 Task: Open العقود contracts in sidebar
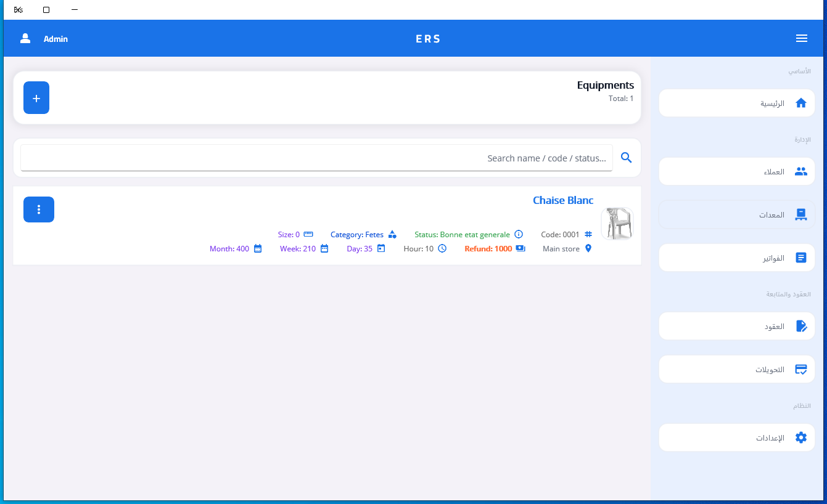point(737,326)
